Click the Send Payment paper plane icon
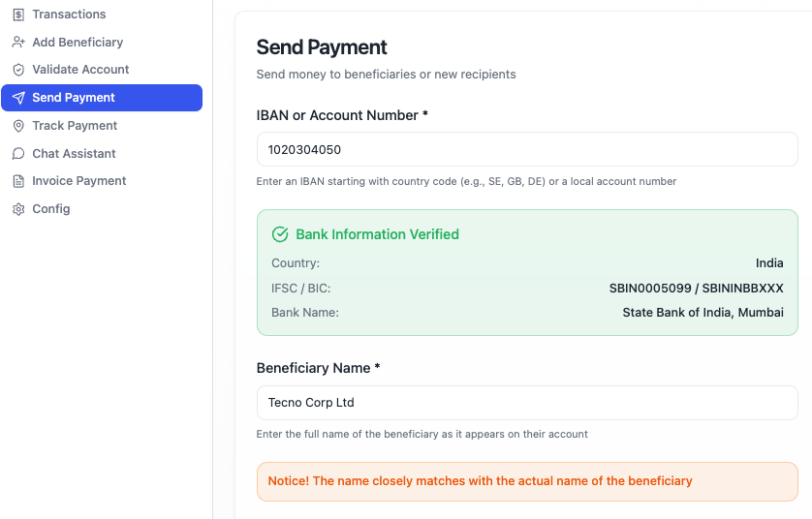This screenshot has height=519, width=812. click(x=18, y=98)
